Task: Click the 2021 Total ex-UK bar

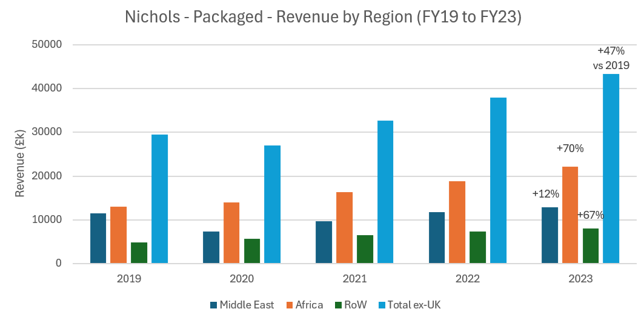Action: click(x=385, y=192)
